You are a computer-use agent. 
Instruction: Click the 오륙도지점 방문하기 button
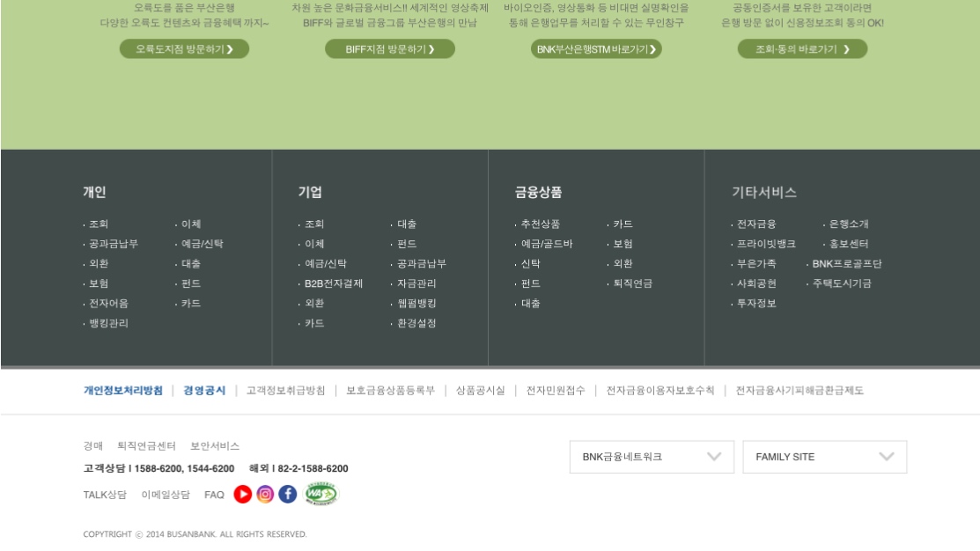tap(184, 48)
